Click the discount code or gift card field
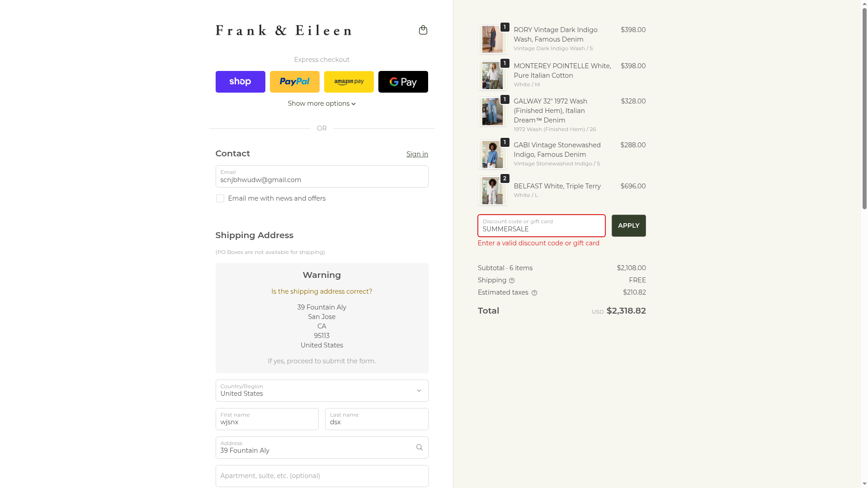This screenshot has width=868, height=488. (x=541, y=225)
